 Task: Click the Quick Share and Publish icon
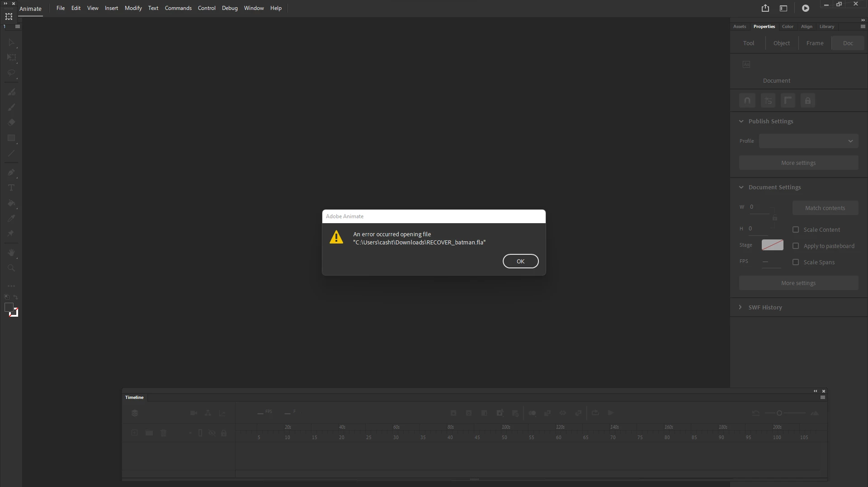[x=765, y=8]
